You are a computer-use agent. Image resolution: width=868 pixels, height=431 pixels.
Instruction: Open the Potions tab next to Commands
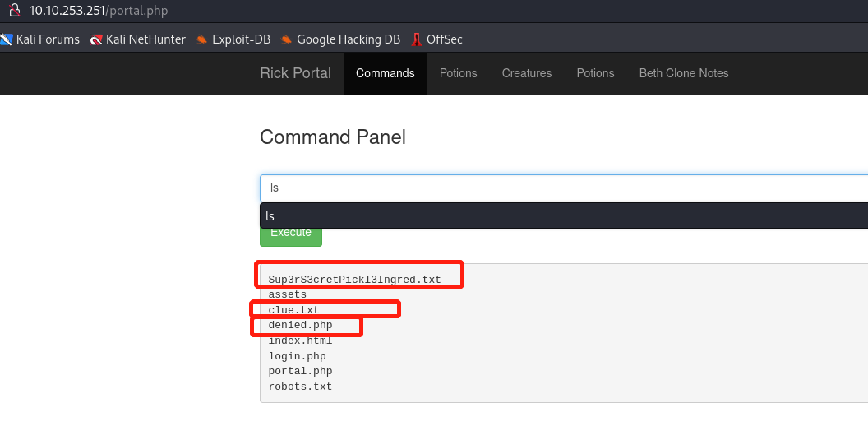point(458,73)
